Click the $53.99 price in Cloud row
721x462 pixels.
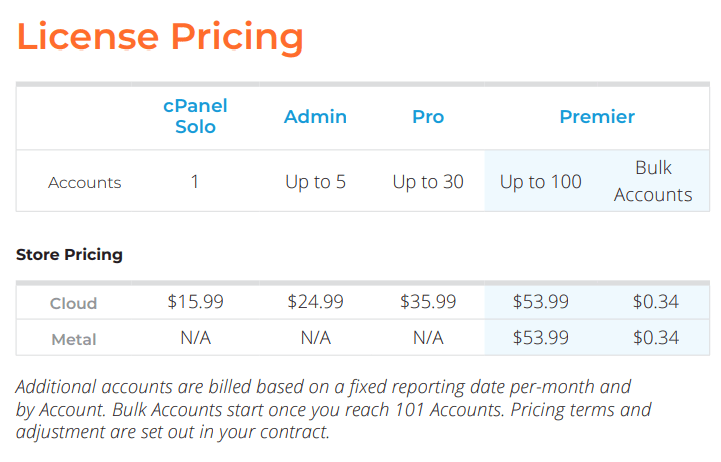click(540, 302)
